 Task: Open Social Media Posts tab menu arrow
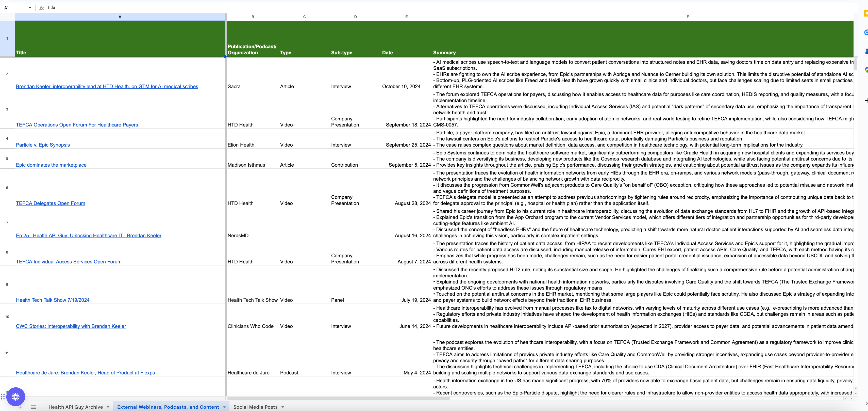[283, 407]
